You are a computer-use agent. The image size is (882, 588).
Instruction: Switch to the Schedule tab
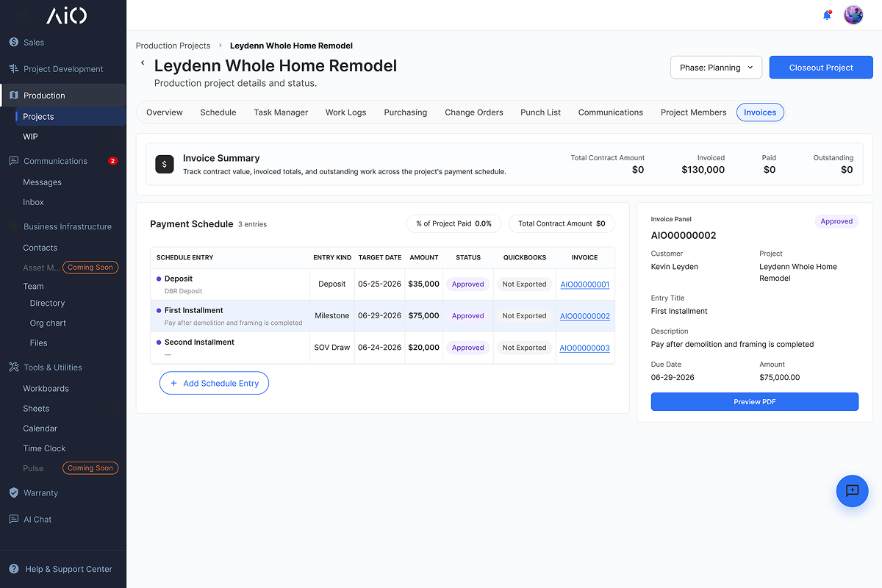point(218,112)
